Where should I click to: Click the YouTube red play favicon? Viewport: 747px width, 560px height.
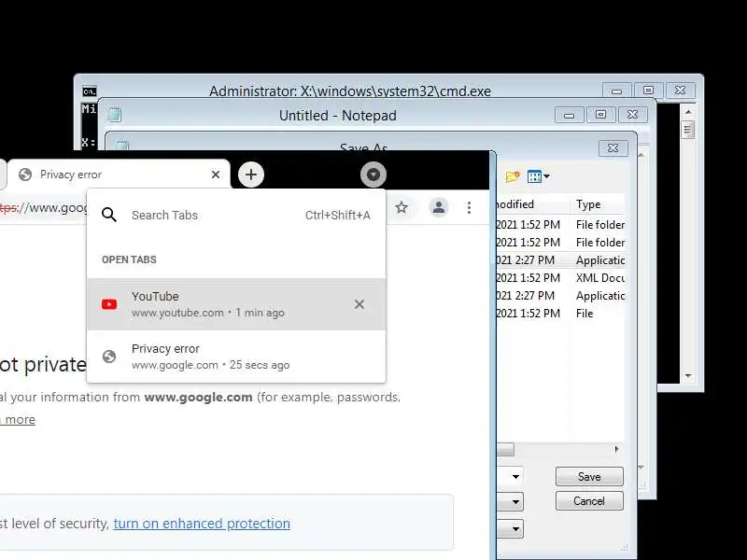109,304
